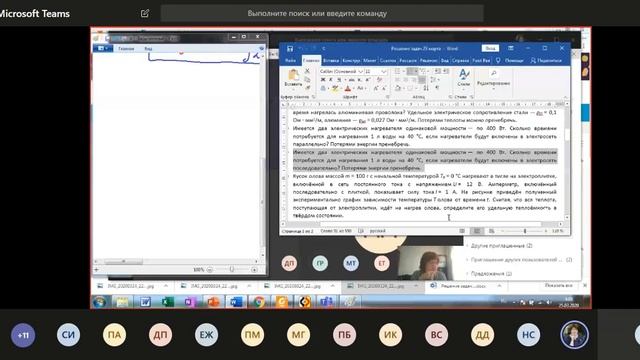640x360 pixels.
Task: Switch to Макет tab in Word
Action: point(369,60)
